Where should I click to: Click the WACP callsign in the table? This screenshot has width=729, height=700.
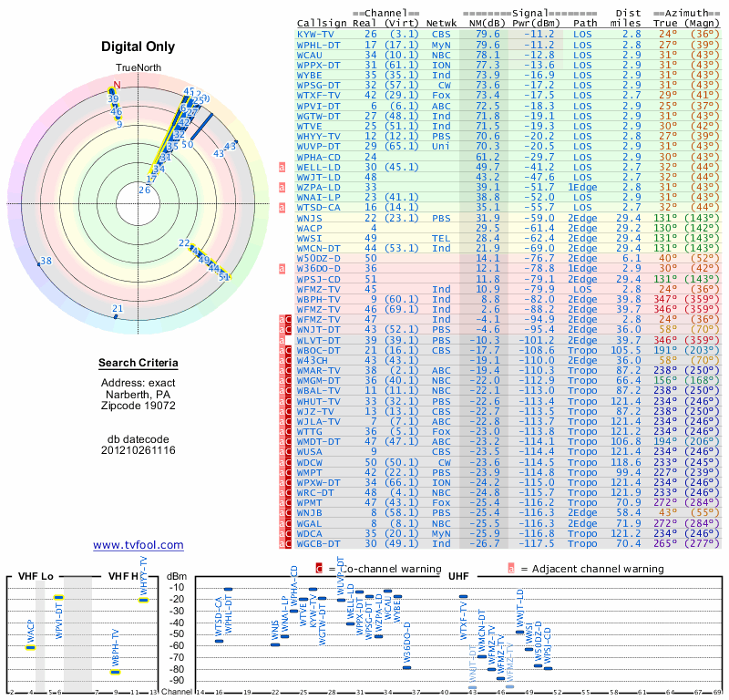tap(310, 229)
